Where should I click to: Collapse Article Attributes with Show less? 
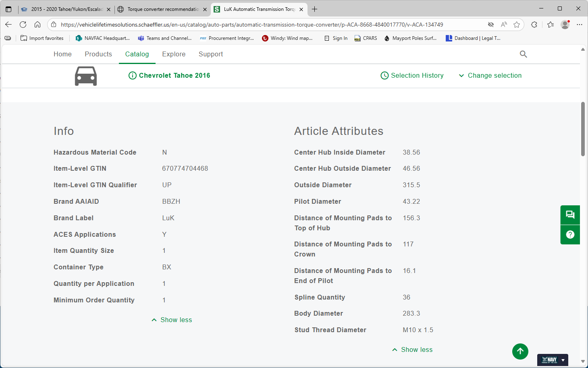412,349
